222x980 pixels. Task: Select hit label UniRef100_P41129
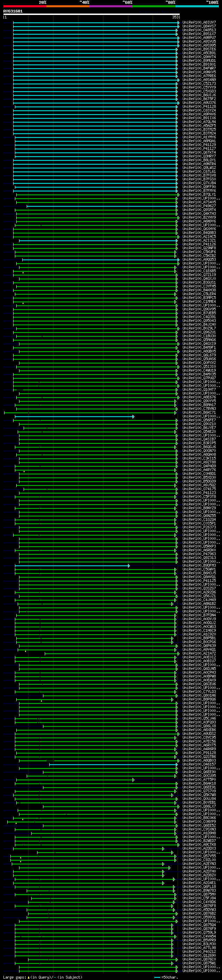(x=199, y=145)
